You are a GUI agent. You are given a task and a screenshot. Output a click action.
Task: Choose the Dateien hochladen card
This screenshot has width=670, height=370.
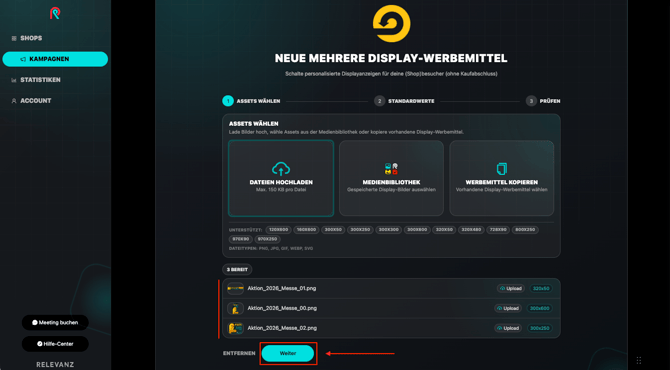click(281, 178)
